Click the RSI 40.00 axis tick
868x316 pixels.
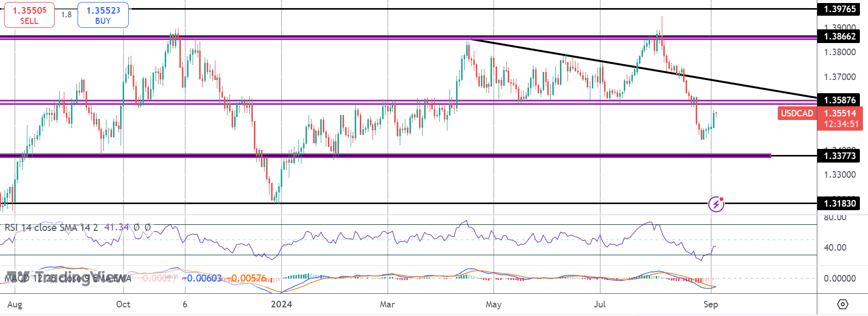click(x=835, y=248)
